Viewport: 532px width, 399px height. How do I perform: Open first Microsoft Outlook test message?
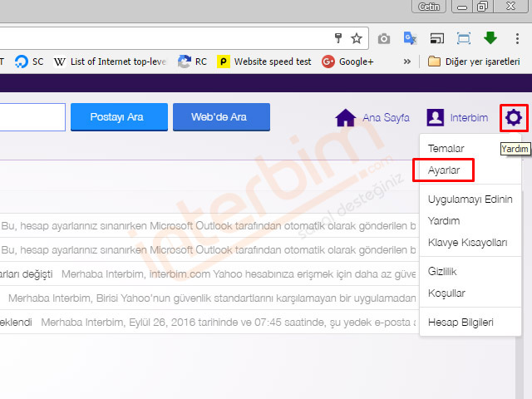point(209,225)
